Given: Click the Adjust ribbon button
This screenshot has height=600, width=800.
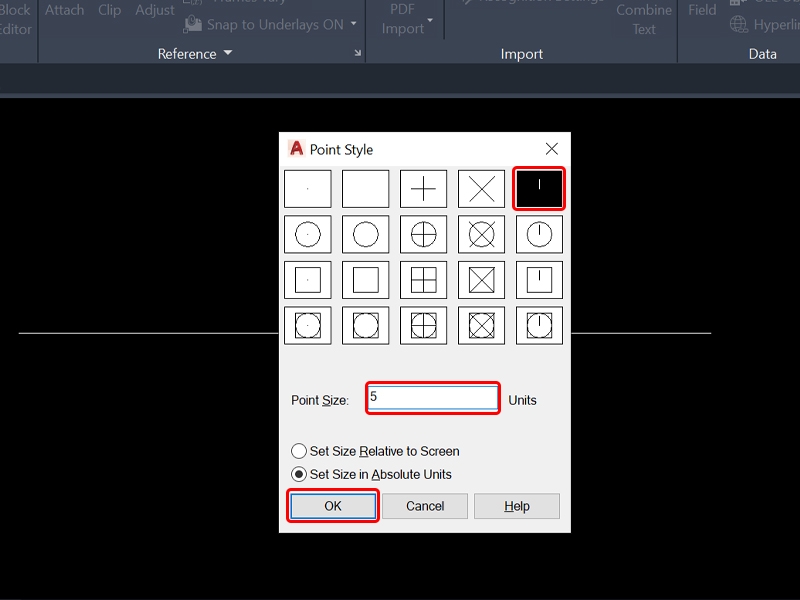Looking at the screenshot, I should point(155,10).
